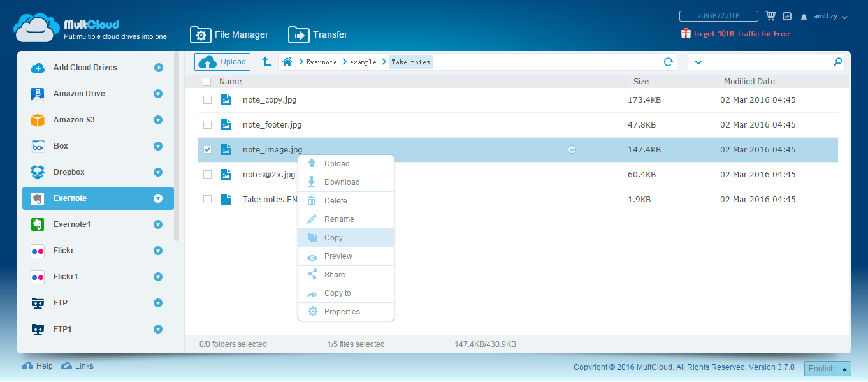Click the traffic statistics icon near cart
868x382 pixels.
coord(787,16)
